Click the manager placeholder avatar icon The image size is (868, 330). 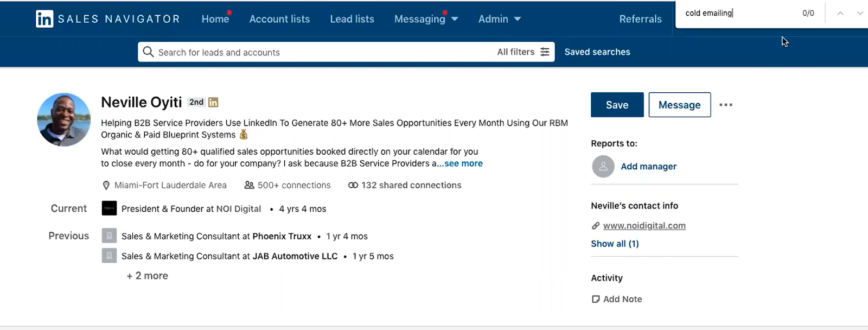603,166
